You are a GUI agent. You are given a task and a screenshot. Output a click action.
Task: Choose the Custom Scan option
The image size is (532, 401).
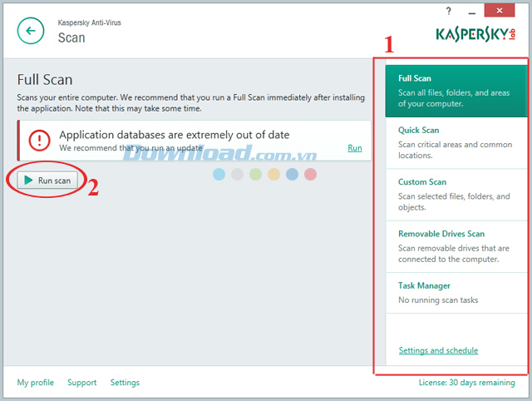pos(456,195)
